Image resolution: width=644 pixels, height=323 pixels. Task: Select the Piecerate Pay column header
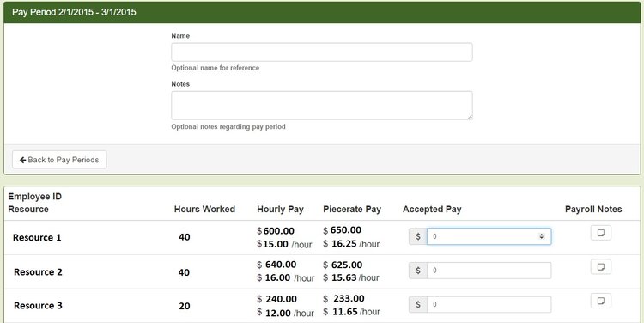(x=352, y=209)
